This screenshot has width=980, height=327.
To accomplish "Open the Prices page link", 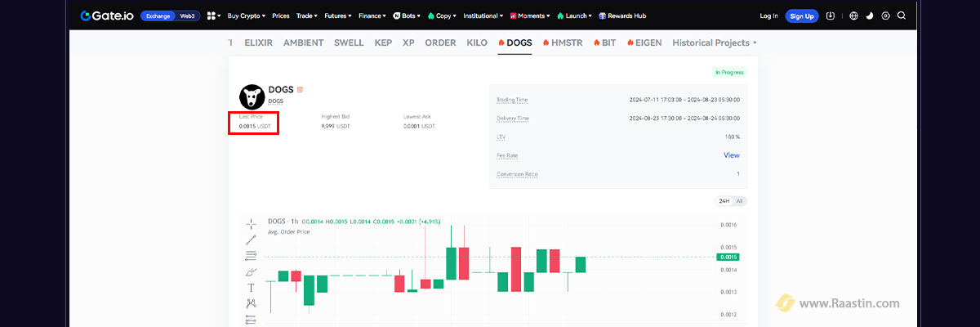I will [281, 16].
